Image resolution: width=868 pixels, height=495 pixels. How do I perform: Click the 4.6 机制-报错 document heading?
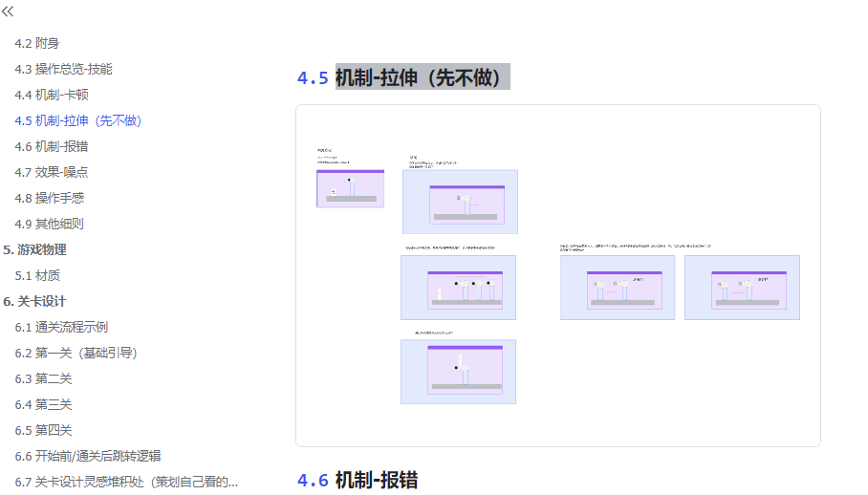click(375, 480)
